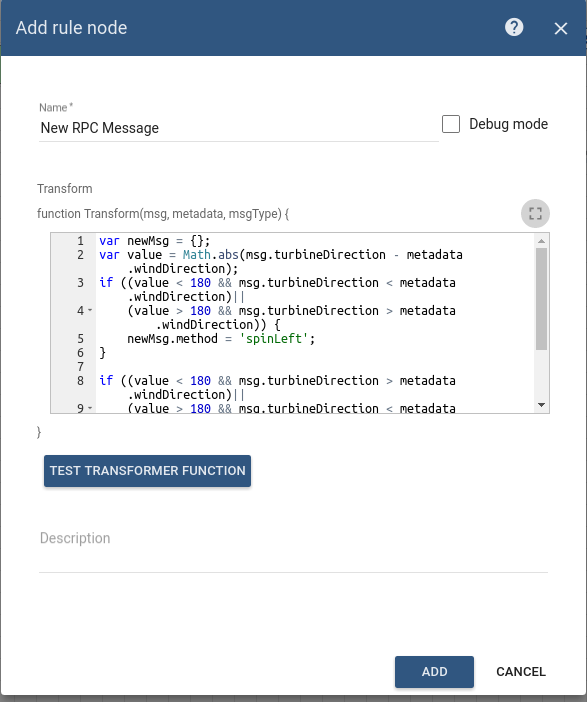Place cursor on line 1 var newMsg
The image size is (587, 702).
click(154, 241)
